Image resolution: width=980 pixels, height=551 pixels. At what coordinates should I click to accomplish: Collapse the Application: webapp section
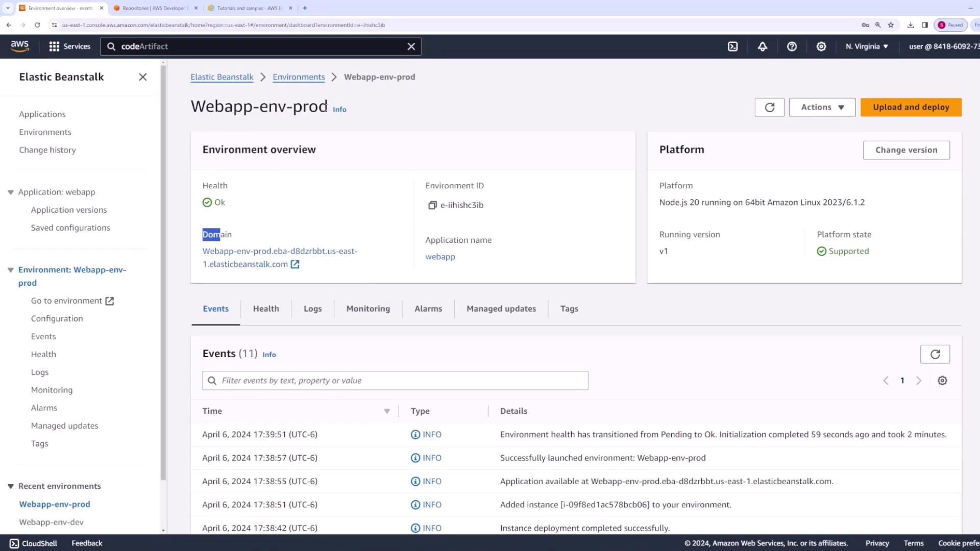pyautogui.click(x=11, y=192)
